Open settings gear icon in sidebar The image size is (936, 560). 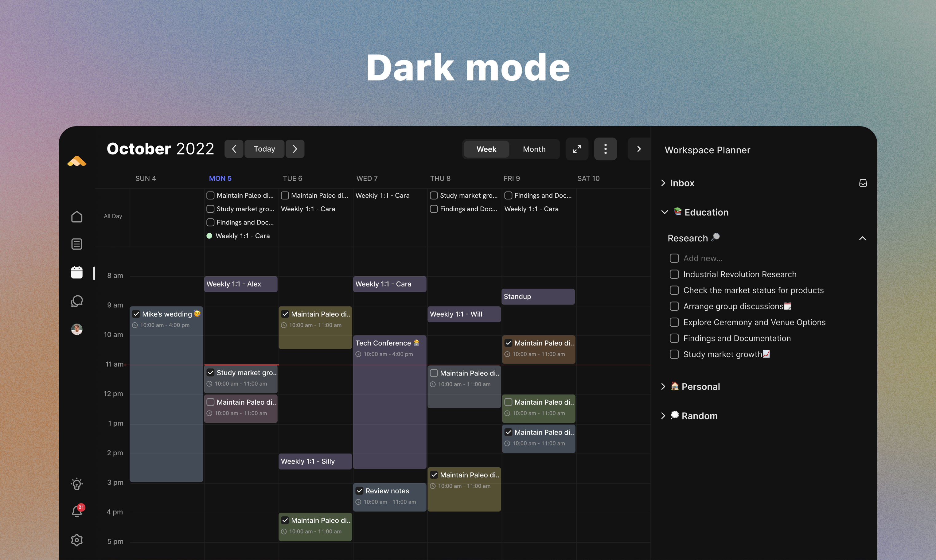(76, 540)
